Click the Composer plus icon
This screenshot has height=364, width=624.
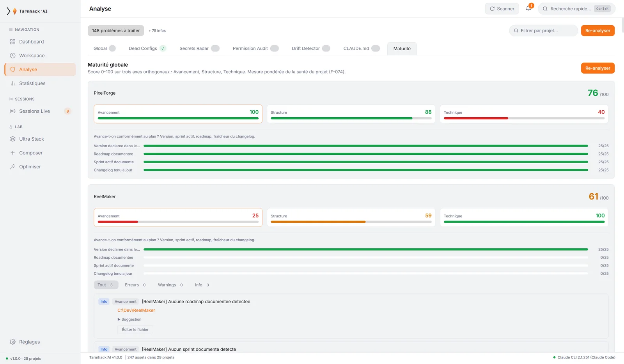click(x=12, y=153)
